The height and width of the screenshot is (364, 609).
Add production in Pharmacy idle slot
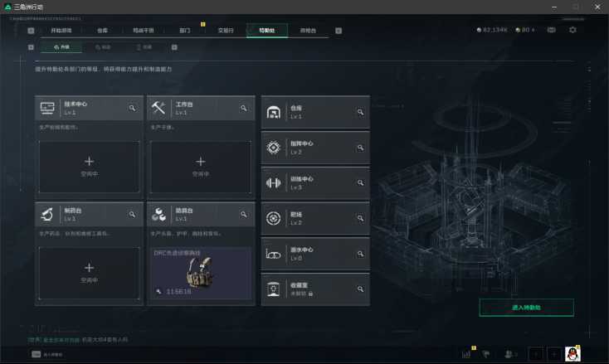pos(90,273)
